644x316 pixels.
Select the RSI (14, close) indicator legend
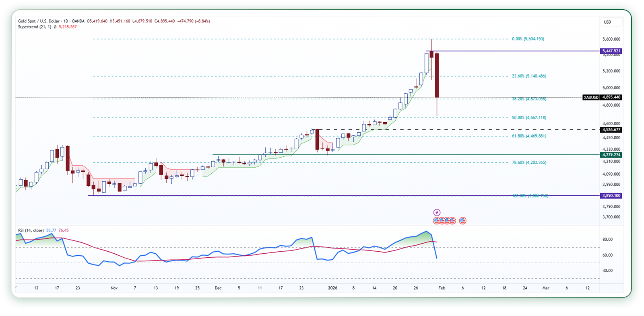31,230
